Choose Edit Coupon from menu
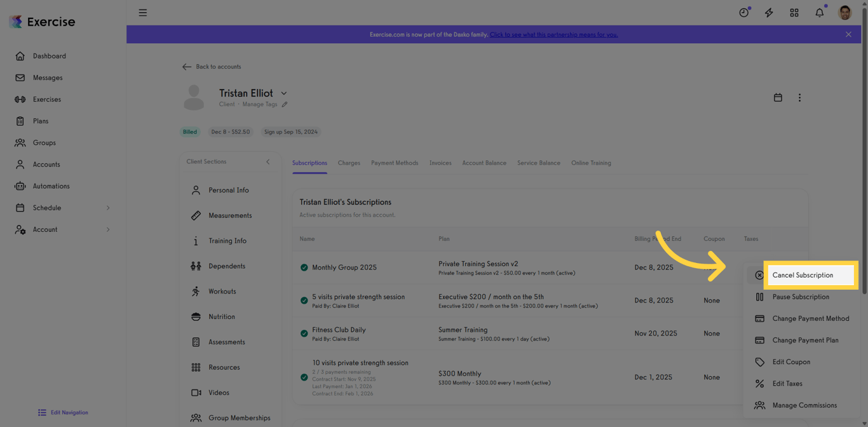This screenshot has width=868, height=427. coord(791,362)
